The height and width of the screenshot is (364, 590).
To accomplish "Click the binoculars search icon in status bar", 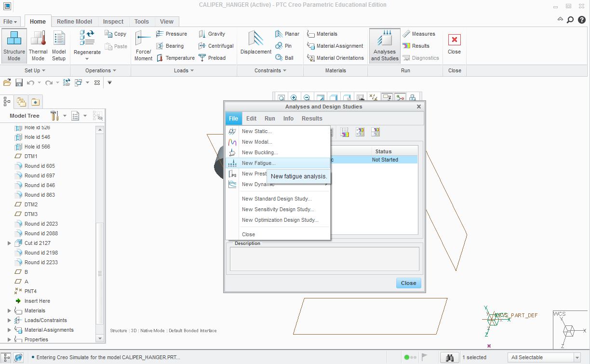I will 450,357.
